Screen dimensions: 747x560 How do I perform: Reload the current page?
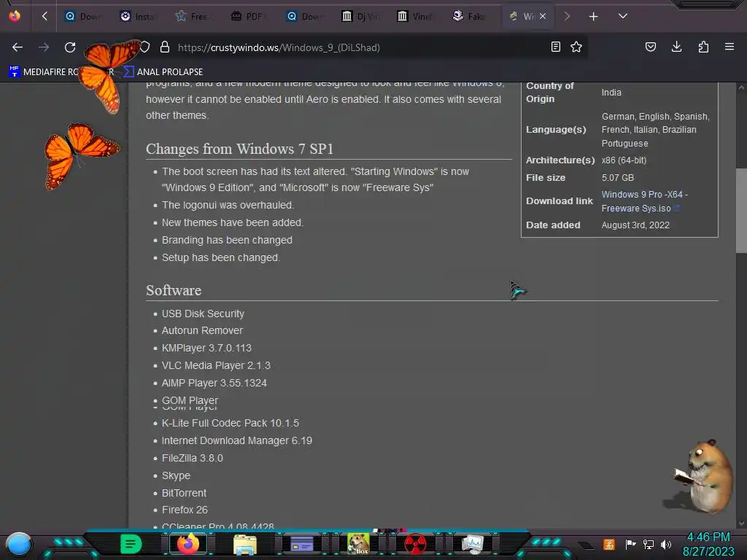70,47
